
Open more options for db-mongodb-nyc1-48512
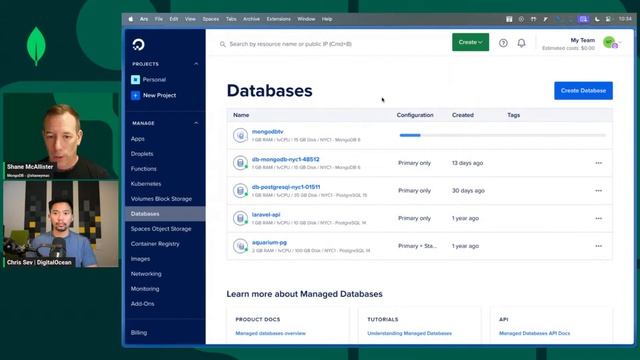tap(598, 163)
